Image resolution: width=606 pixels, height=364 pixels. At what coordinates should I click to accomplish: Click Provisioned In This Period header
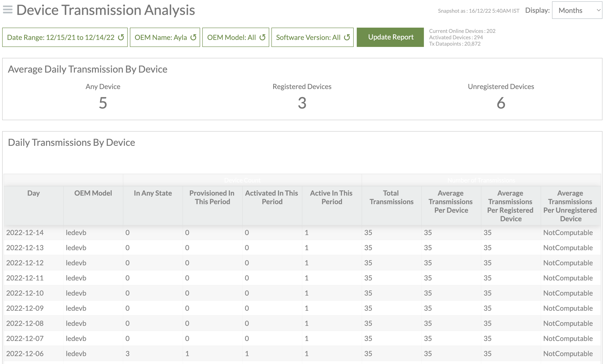tap(212, 197)
